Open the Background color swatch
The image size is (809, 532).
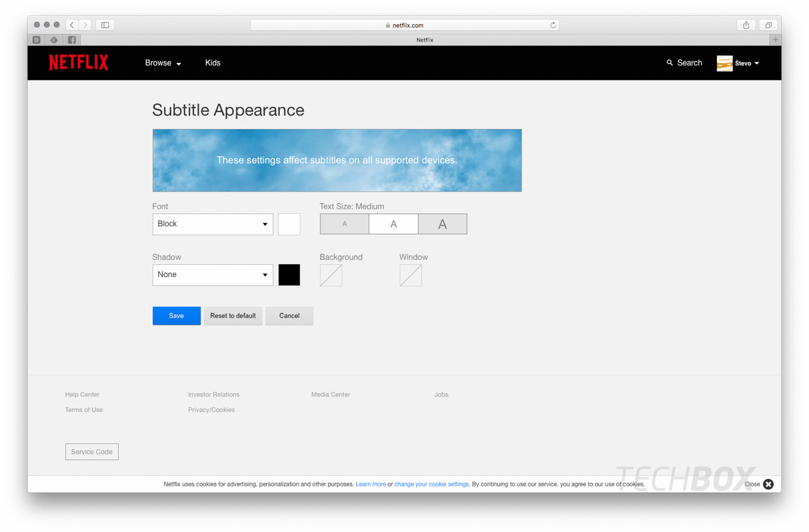(x=331, y=275)
